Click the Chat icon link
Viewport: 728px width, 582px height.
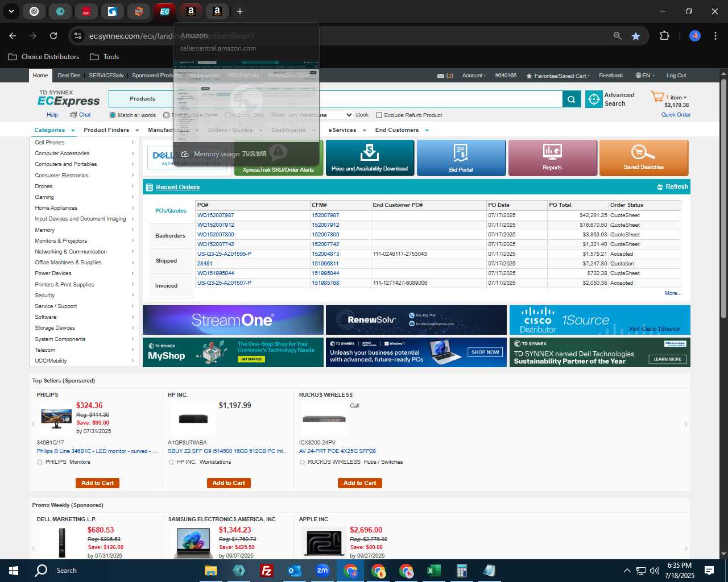(80, 115)
